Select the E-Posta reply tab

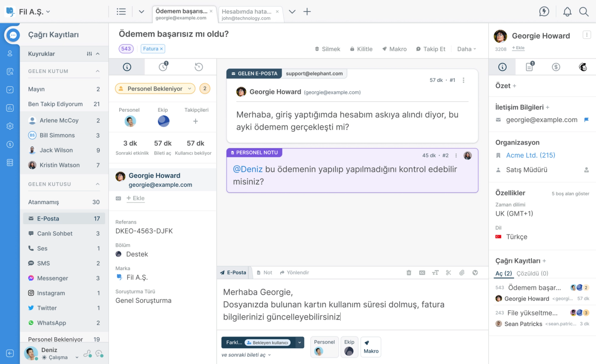[x=233, y=273]
